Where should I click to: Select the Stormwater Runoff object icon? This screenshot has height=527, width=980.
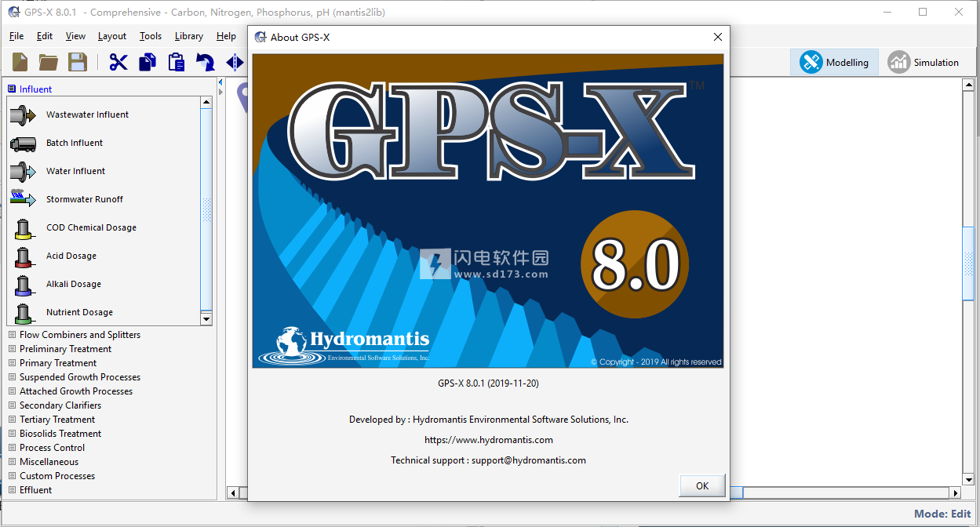24,199
